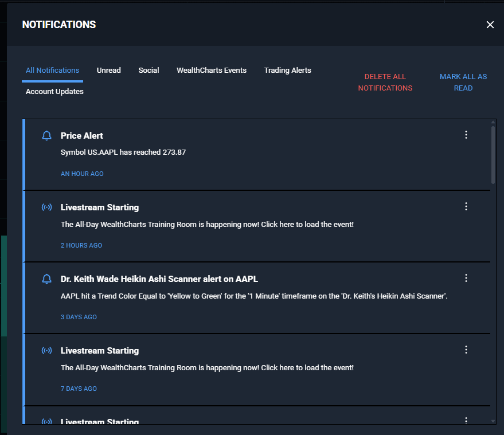Image resolution: width=504 pixels, height=435 pixels.
Task: Click the 'AN HOUR AGO' timestamp
Action: pyautogui.click(x=82, y=174)
